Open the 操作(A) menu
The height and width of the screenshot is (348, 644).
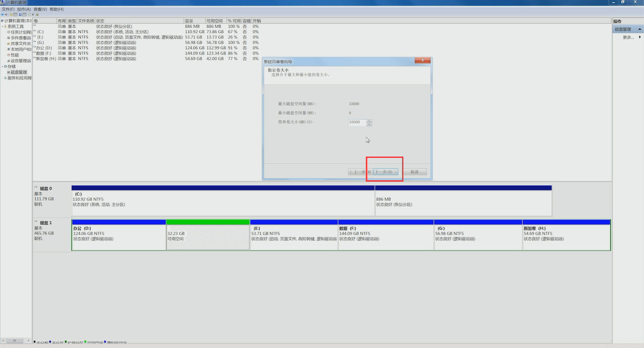pyautogui.click(x=24, y=9)
